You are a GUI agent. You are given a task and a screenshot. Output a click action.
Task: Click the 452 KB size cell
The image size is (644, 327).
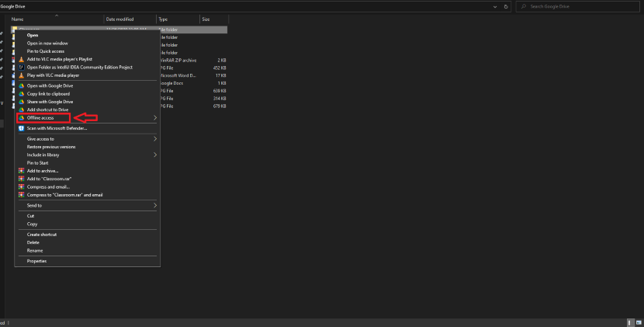click(220, 68)
